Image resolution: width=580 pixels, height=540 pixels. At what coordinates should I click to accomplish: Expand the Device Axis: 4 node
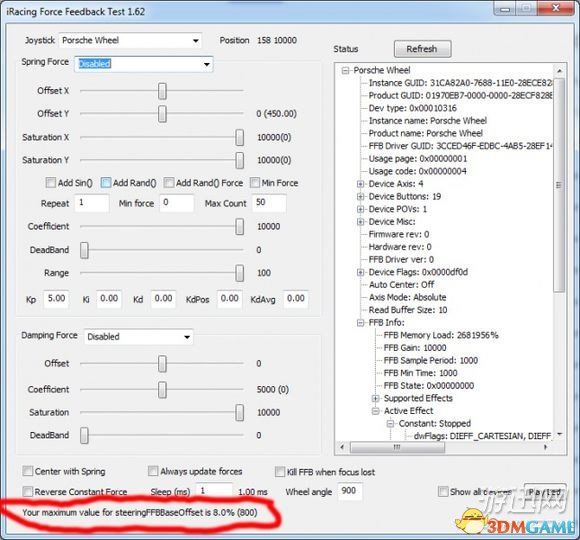tap(360, 184)
